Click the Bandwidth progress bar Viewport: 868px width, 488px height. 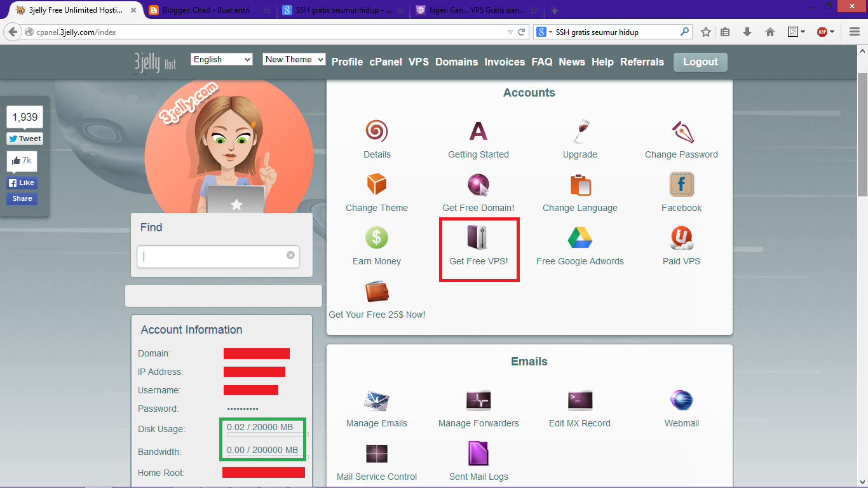268,457
